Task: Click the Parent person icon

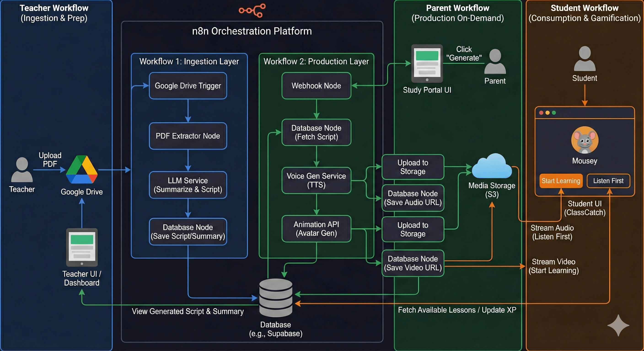Action: pyautogui.click(x=495, y=61)
